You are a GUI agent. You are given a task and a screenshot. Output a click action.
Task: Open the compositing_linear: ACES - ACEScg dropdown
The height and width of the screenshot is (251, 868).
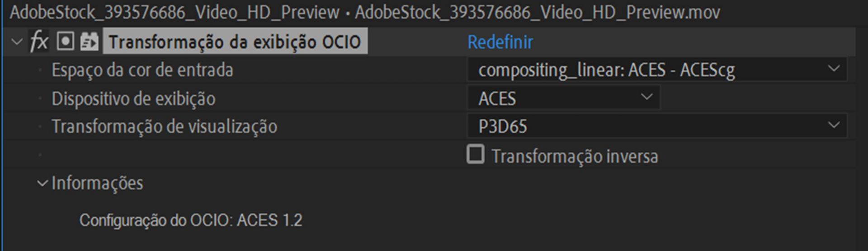coord(656,70)
